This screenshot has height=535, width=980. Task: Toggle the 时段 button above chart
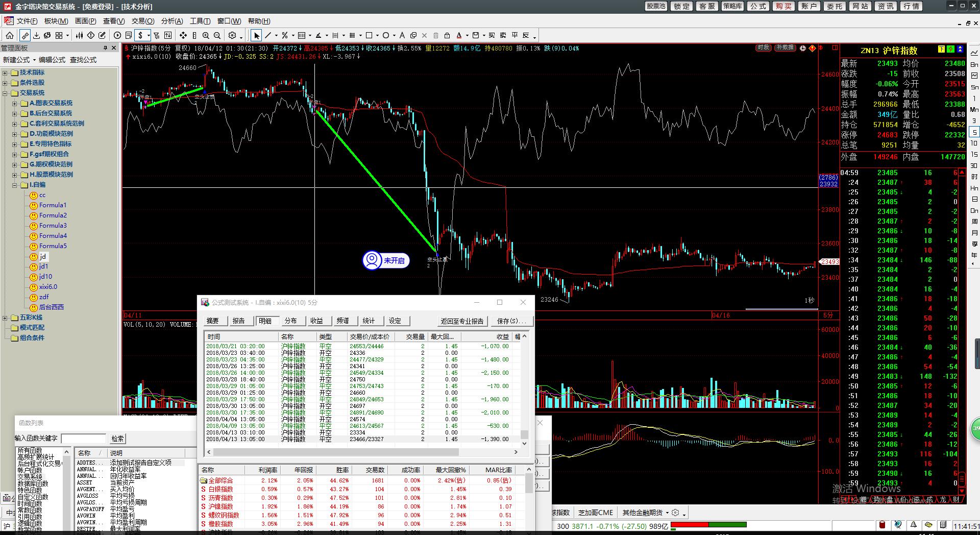(764, 48)
